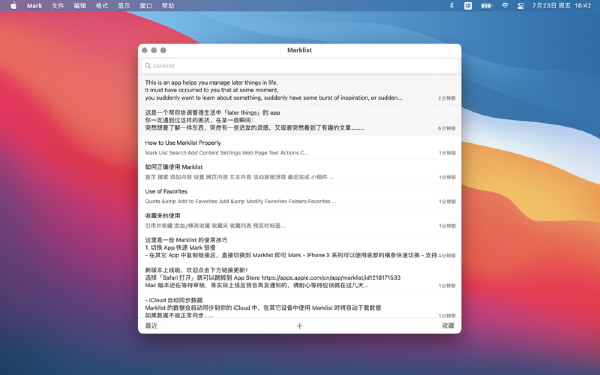
Task: Open the note 'This is an app helps you manage'
Action: pos(300,90)
